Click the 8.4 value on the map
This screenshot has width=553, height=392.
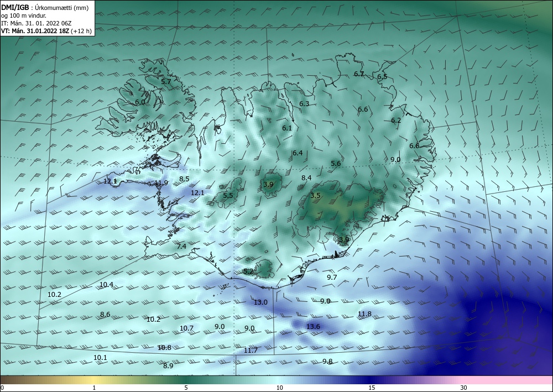[306, 177]
